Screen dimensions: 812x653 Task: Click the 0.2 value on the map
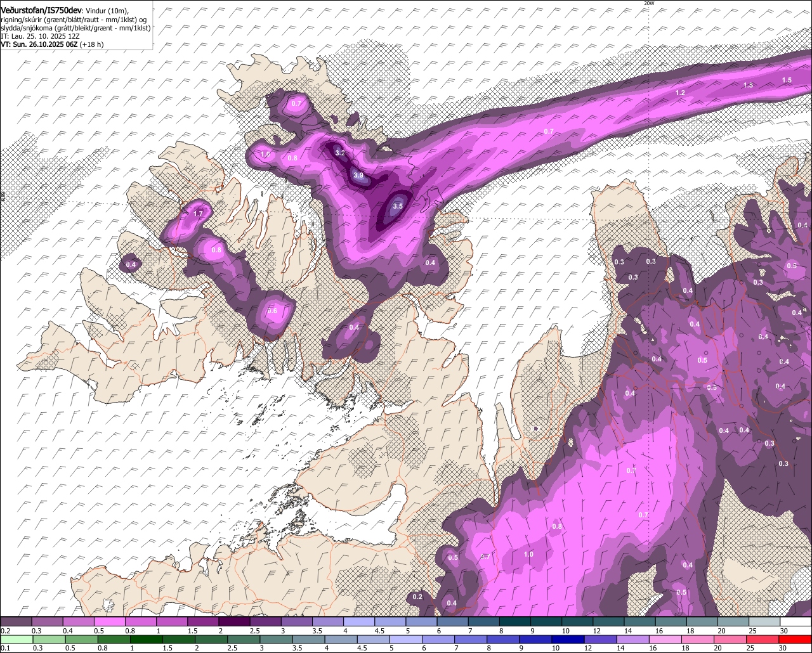(x=417, y=597)
